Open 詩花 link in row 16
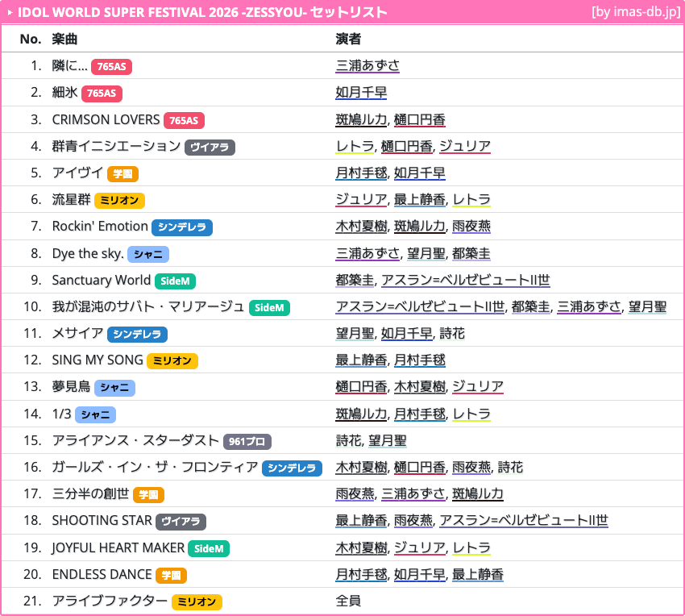685x616 pixels. 510,467
